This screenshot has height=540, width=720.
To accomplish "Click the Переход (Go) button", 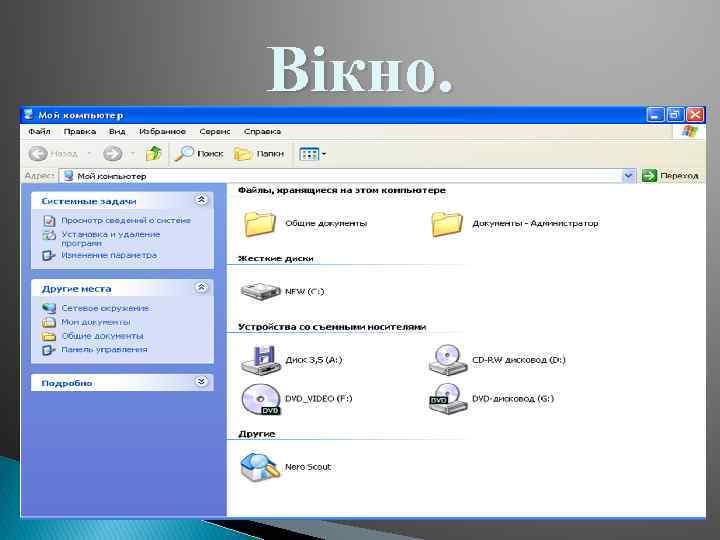I will (x=670, y=175).
